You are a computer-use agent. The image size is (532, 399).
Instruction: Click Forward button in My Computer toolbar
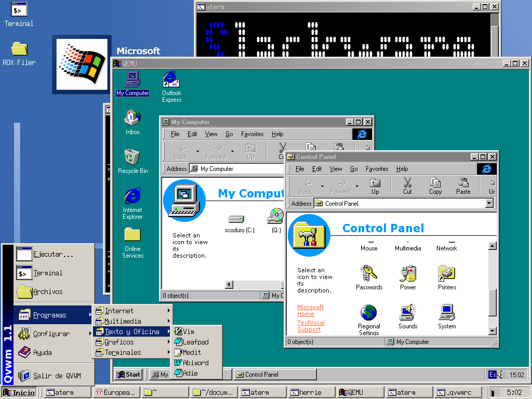point(216,152)
